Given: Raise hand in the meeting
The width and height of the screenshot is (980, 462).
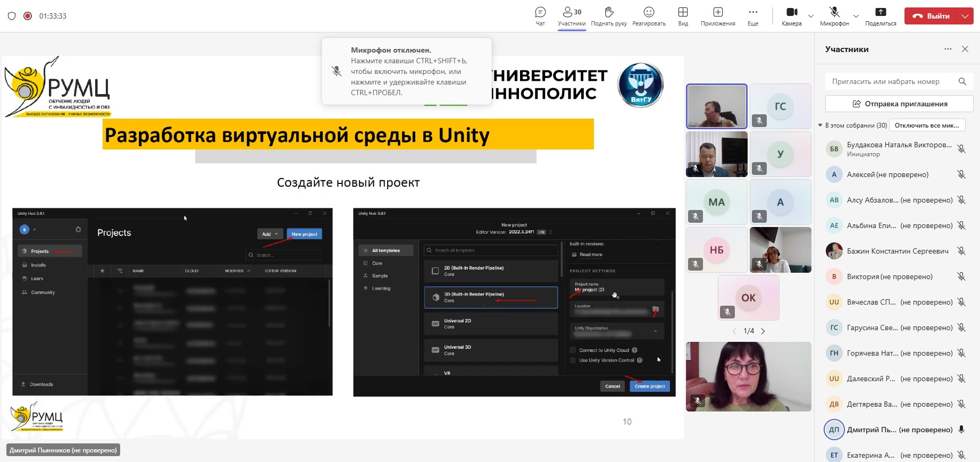Looking at the screenshot, I should (x=609, y=16).
